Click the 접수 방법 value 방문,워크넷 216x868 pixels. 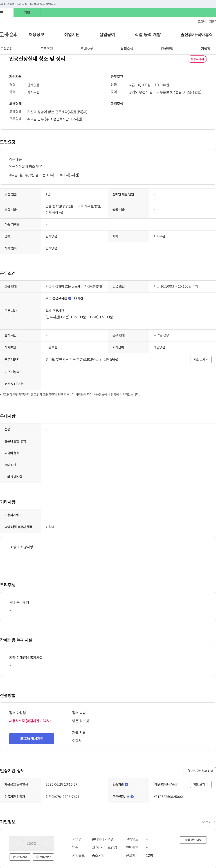pos(81,721)
